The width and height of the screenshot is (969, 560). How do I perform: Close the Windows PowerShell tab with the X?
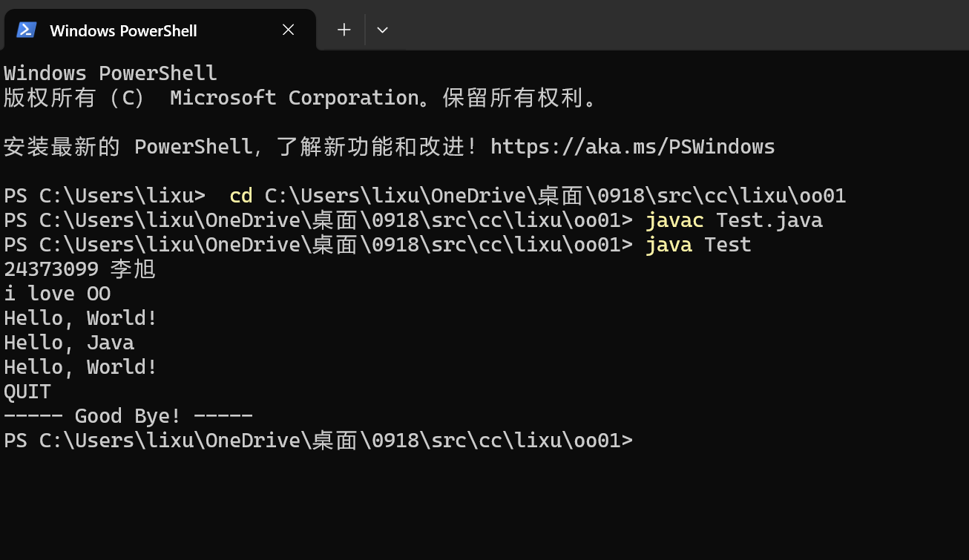click(x=288, y=30)
